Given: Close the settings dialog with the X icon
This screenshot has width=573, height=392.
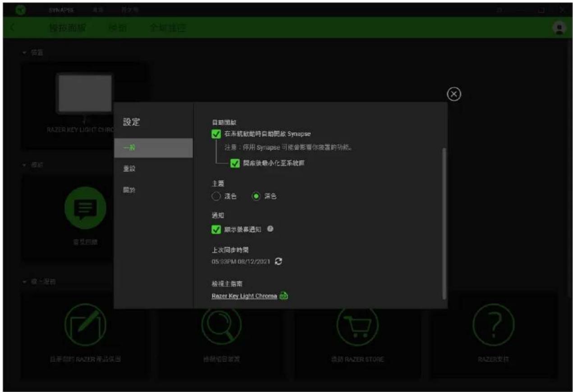Looking at the screenshot, I should pos(454,94).
